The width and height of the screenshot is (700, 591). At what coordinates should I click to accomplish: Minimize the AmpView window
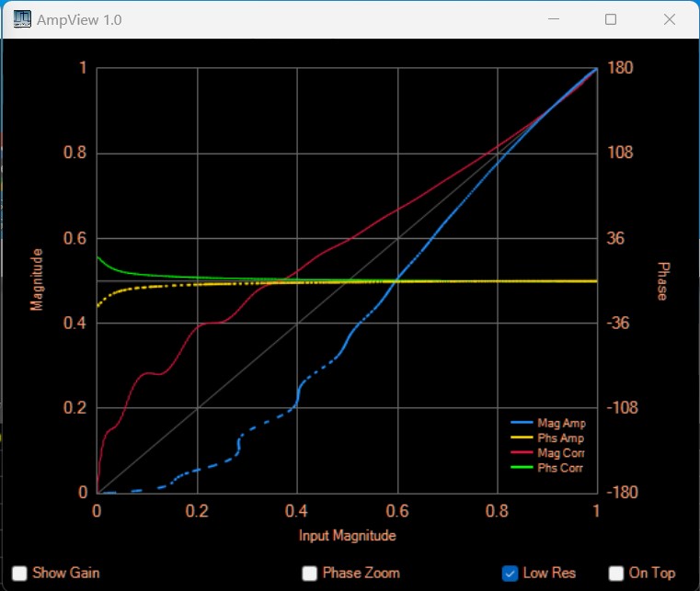pyautogui.click(x=554, y=19)
